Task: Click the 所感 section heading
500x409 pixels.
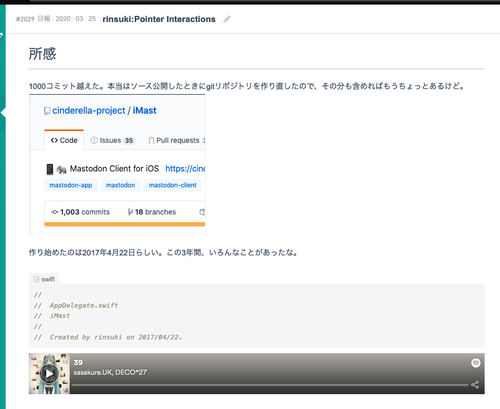Action: pos(42,54)
